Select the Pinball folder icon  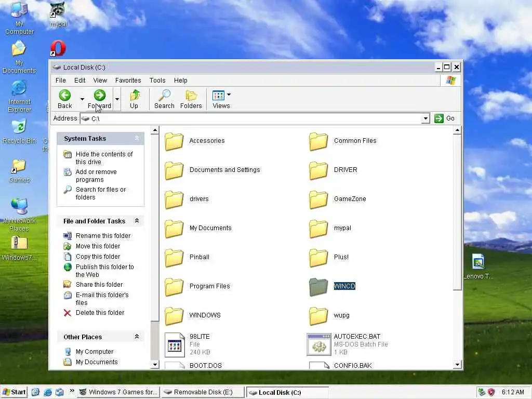[x=174, y=258]
